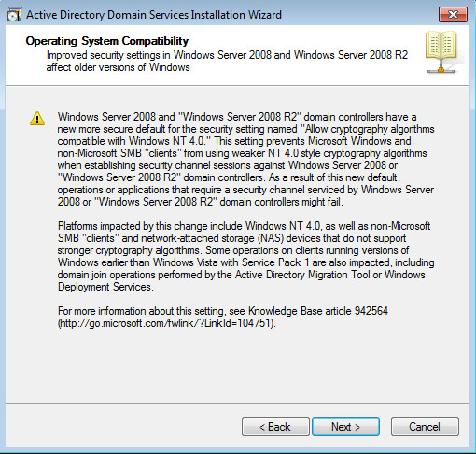Cancel the Active Directory installation wizard
Image resolution: width=476 pixels, height=454 pixels.
point(425,427)
